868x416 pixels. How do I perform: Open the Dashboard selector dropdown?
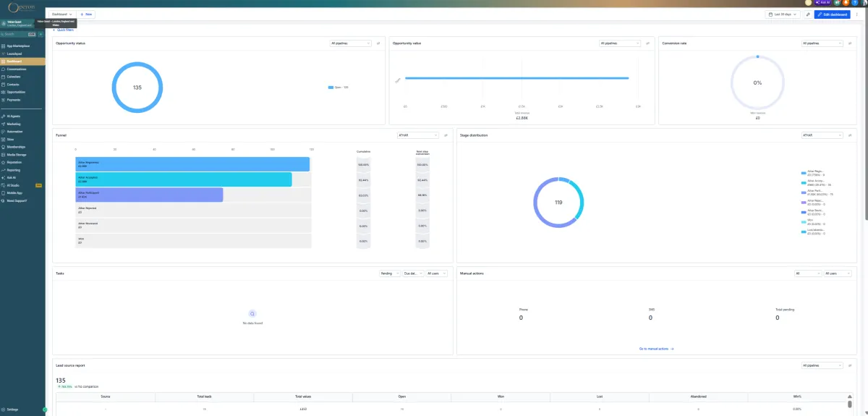[x=62, y=14]
